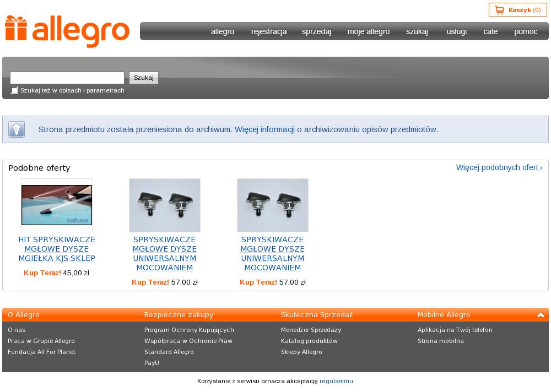Enable search in descriptions and parameters checkbox
551x392 pixels.
pyautogui.click(x=14, y=90)
